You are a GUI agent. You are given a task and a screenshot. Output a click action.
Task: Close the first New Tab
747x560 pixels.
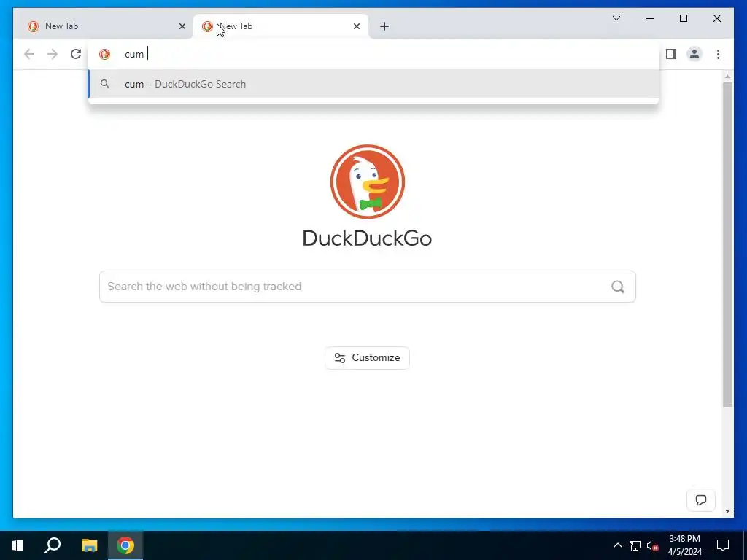pyautogui.click(x=182, y=27)
